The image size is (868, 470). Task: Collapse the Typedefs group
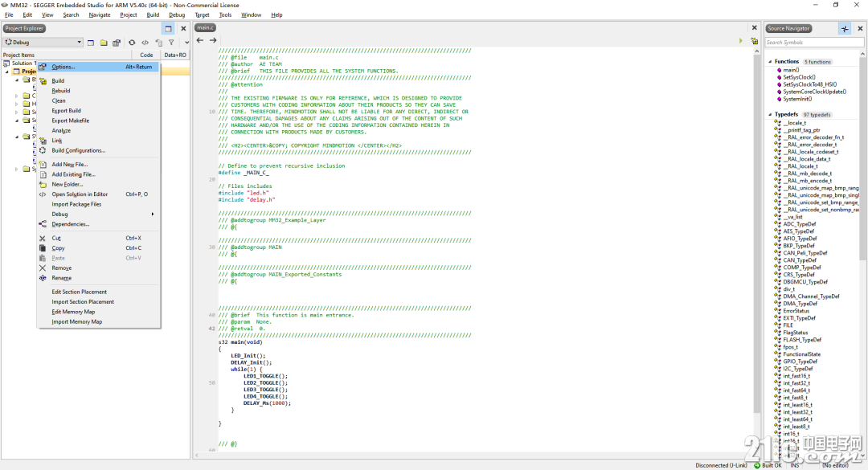(x=770, y=115)
